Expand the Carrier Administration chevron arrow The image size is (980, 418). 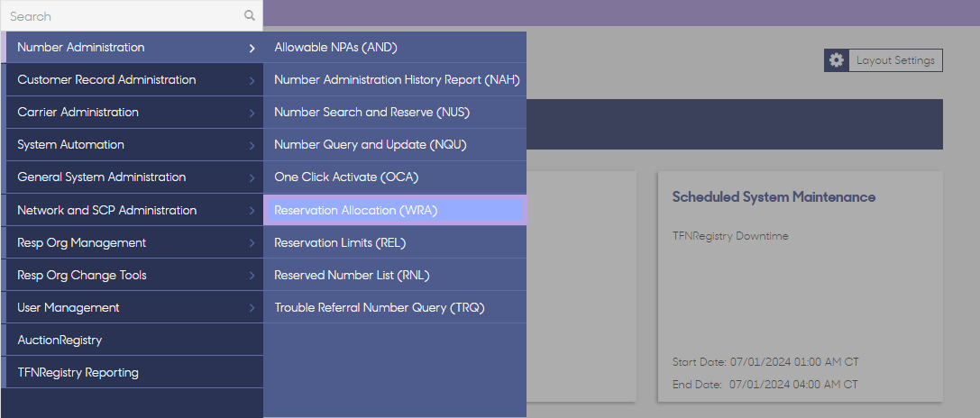(252, 114)
